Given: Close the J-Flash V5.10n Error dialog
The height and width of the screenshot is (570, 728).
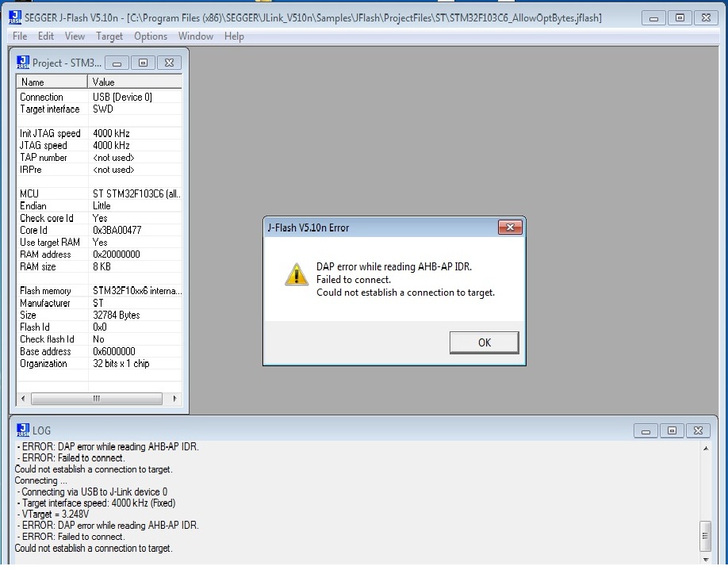Looking at the screenshot, I should pos(510,227).
